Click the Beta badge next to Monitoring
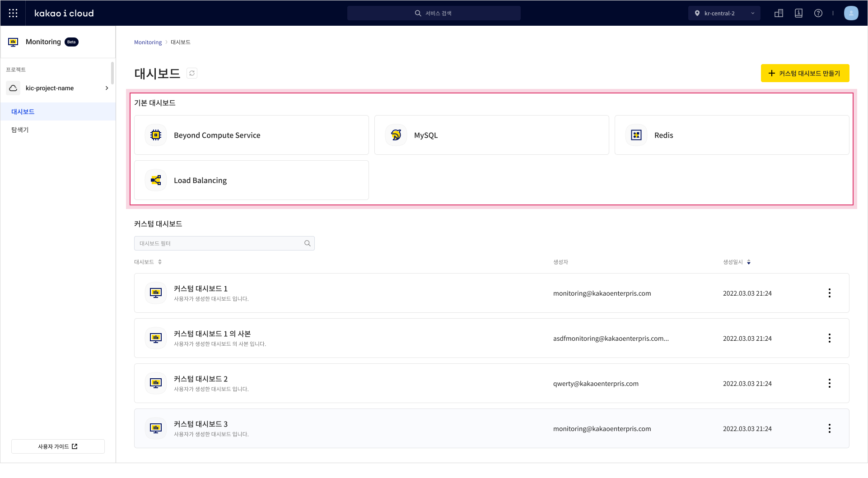 [x=71, y=42]
